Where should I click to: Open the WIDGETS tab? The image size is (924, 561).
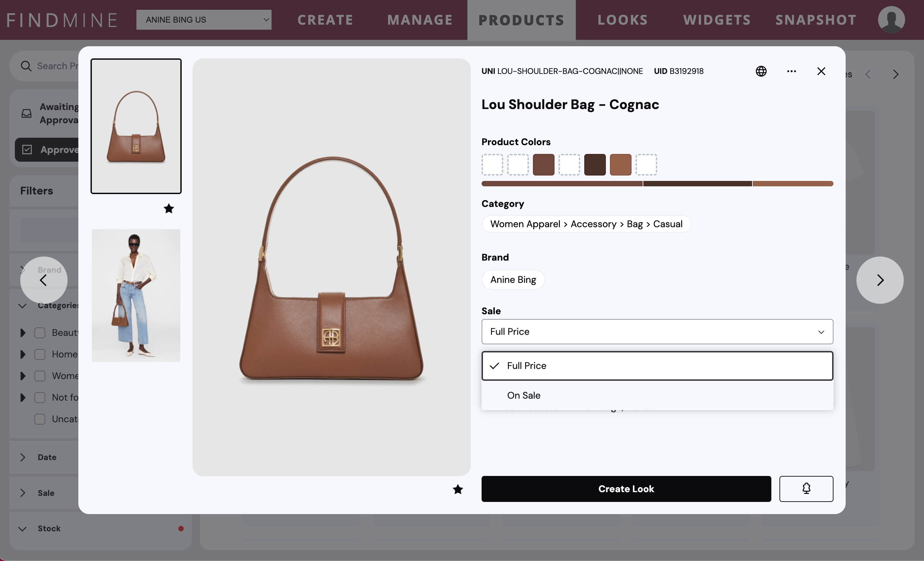(x=717, y=20)
